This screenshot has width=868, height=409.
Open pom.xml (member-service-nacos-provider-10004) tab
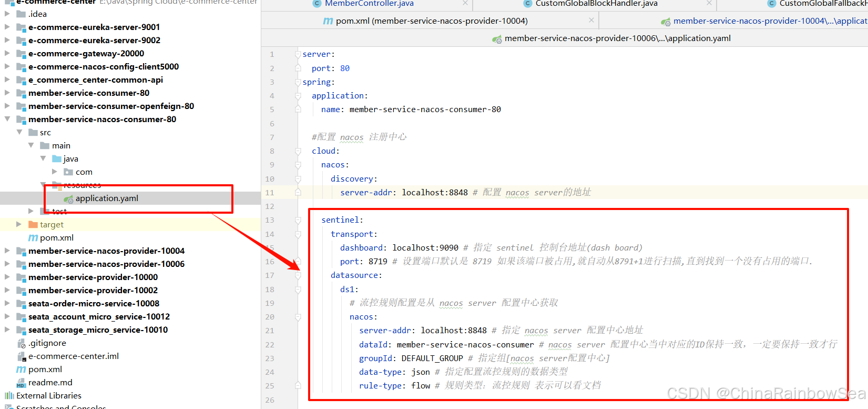click(432, 21)
